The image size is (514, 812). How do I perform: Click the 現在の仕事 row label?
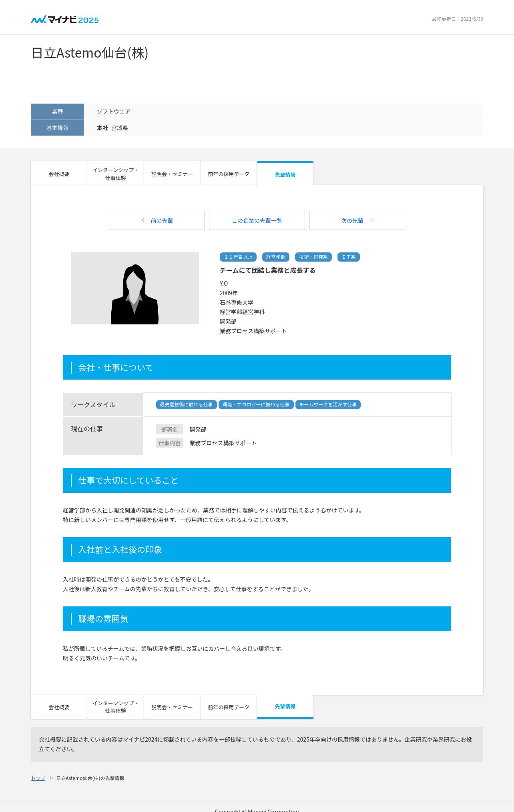point(103,436)
